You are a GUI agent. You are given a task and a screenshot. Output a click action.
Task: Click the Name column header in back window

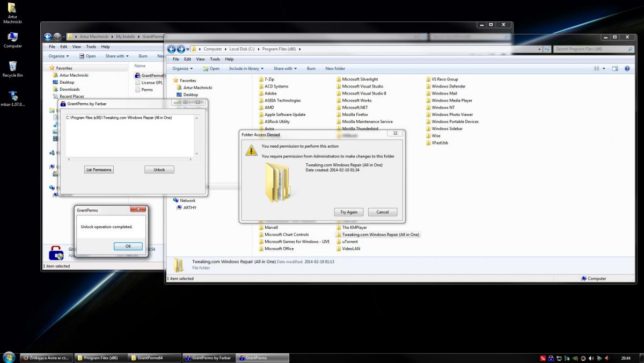click(140, 66)
